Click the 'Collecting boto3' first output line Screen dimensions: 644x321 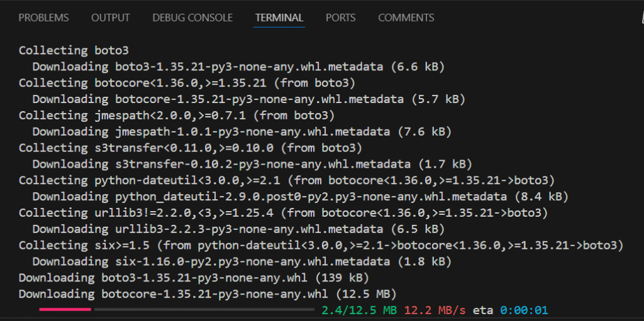[74, 50]
